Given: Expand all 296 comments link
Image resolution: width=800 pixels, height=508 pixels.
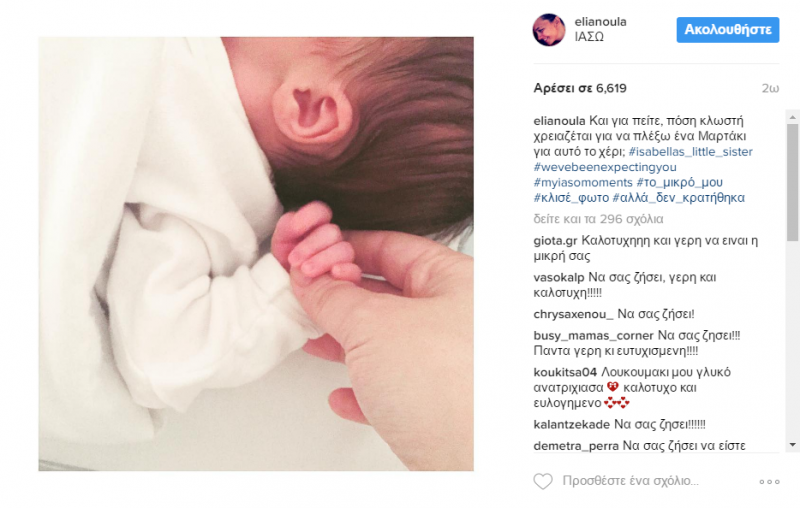Looking at the screenshot, I should 598,219.
